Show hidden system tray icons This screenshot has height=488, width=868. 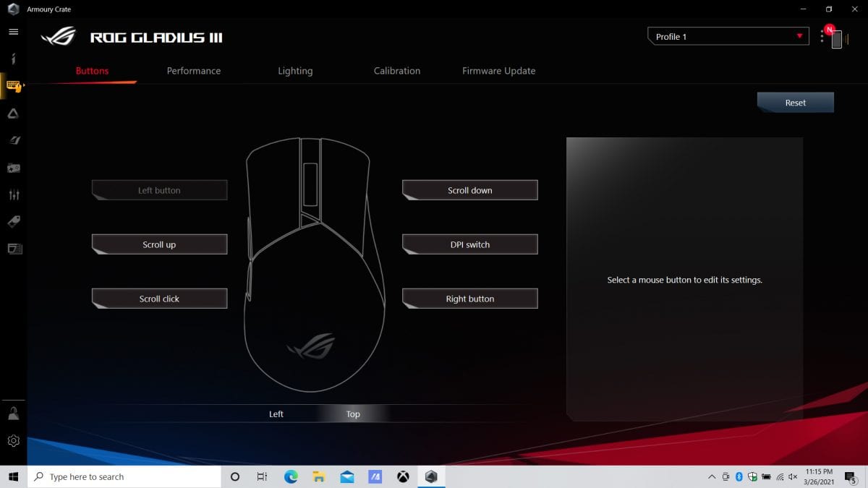click(x=712, y=477)
